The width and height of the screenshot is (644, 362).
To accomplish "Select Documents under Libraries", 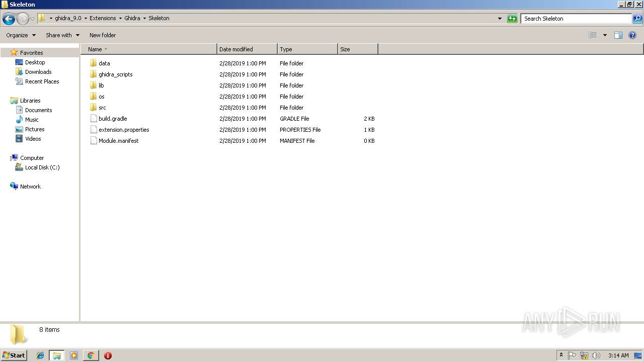I will pos(39,110).
